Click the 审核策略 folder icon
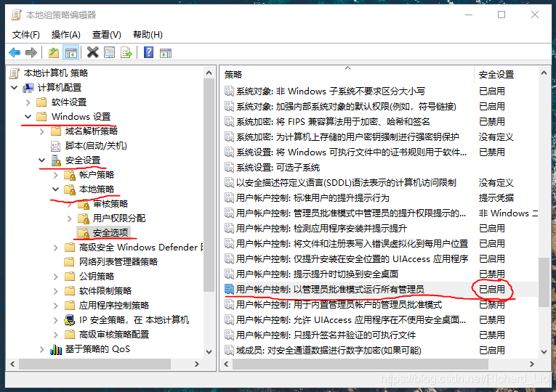The image size is (556, 392). tap(84, 204)
